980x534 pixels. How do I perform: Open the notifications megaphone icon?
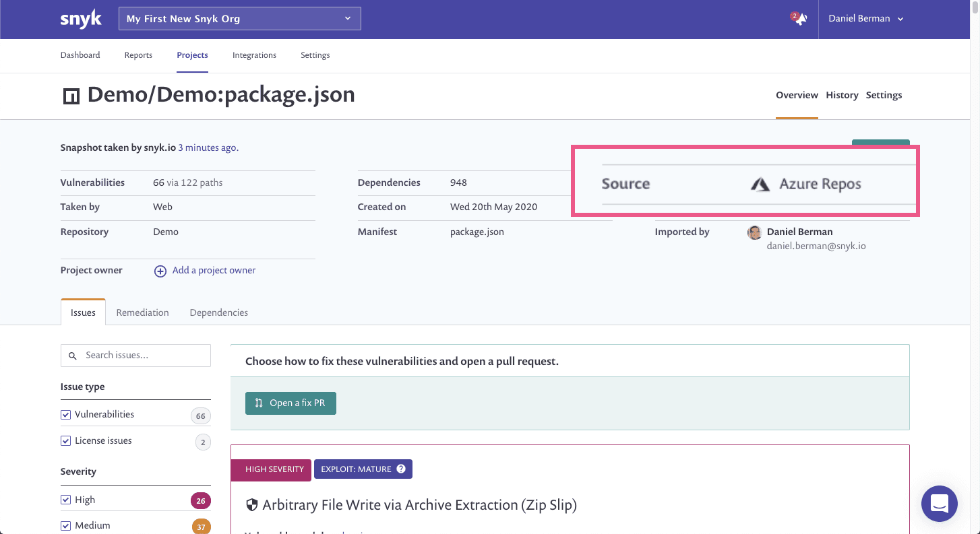pyautogui.click(x=799, y=19)
